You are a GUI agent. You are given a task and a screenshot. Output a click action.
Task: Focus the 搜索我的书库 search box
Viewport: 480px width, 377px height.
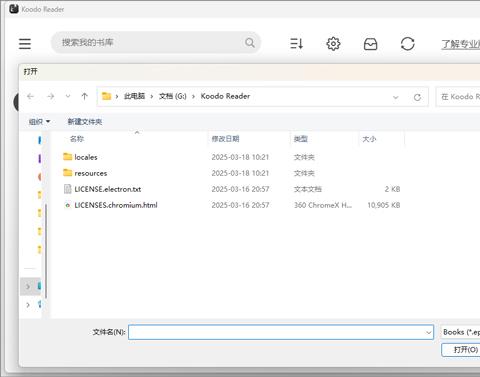click(156, 42)
